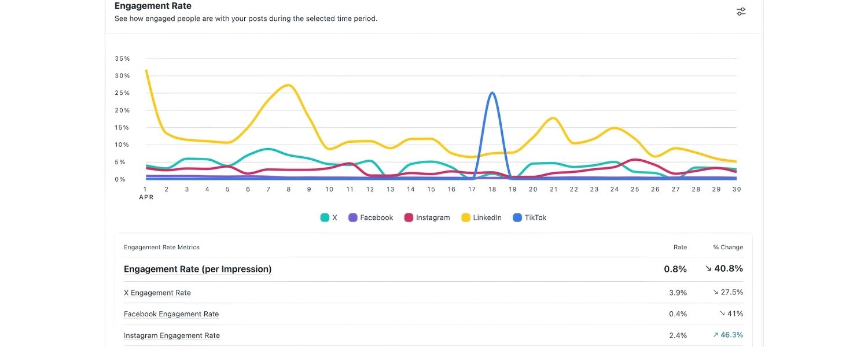Click the teal X legend swatch

click(325, 218)
